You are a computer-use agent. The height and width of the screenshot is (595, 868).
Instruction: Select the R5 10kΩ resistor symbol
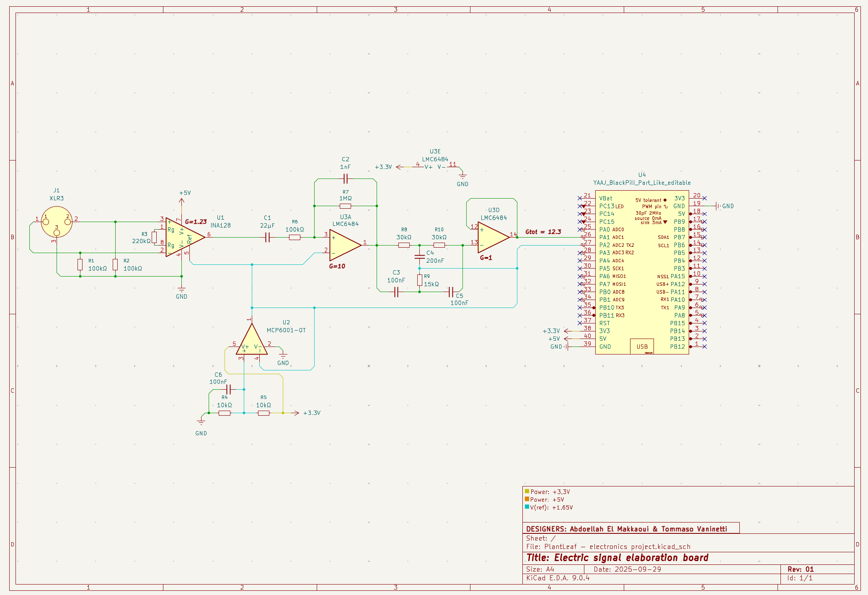coord(263,413)
